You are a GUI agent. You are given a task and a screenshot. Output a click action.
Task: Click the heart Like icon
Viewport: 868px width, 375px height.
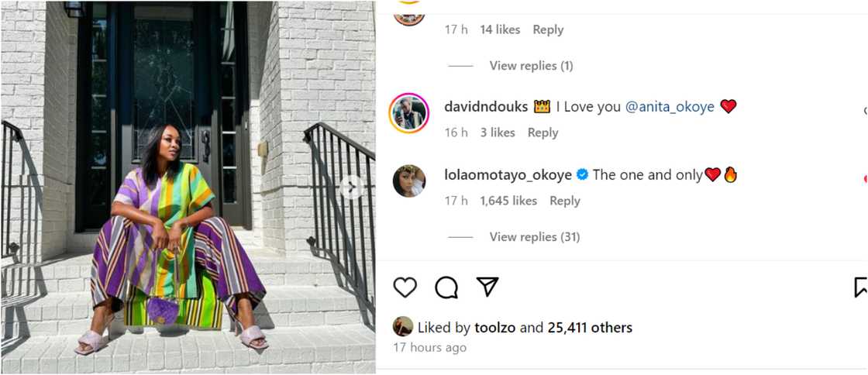tap(405, 287)
